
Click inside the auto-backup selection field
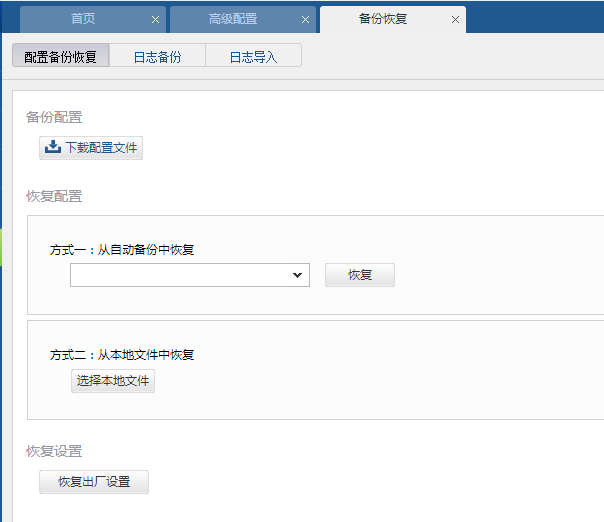click(178, 275)
